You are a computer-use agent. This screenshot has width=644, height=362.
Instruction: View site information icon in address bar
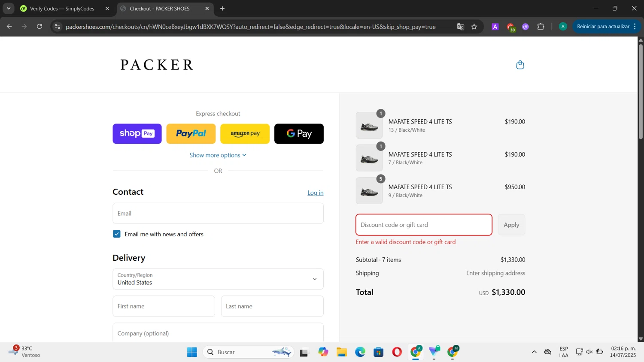point(58,27)
